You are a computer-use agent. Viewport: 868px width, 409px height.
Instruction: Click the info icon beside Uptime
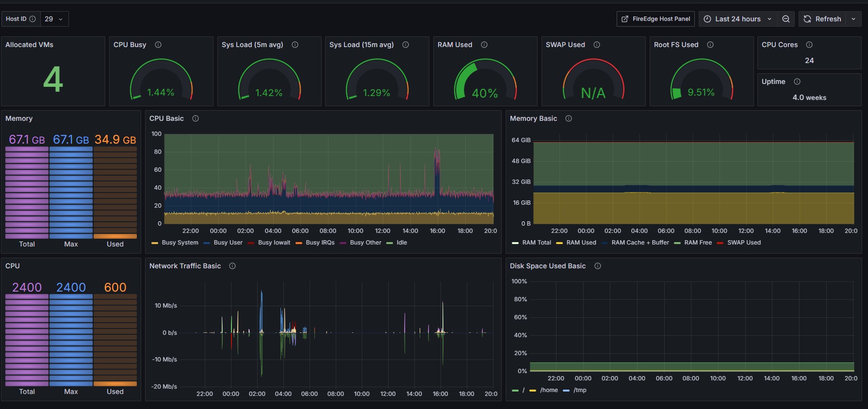coord(797,82)
